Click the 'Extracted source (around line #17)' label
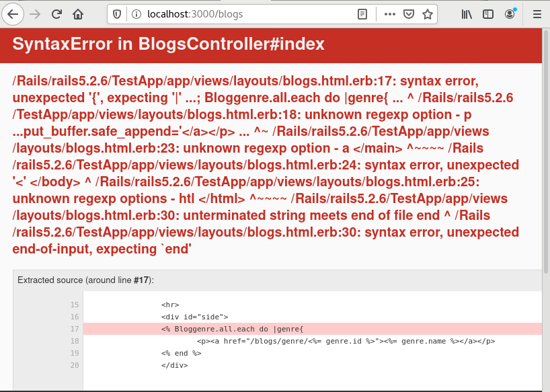 (85, 280)
